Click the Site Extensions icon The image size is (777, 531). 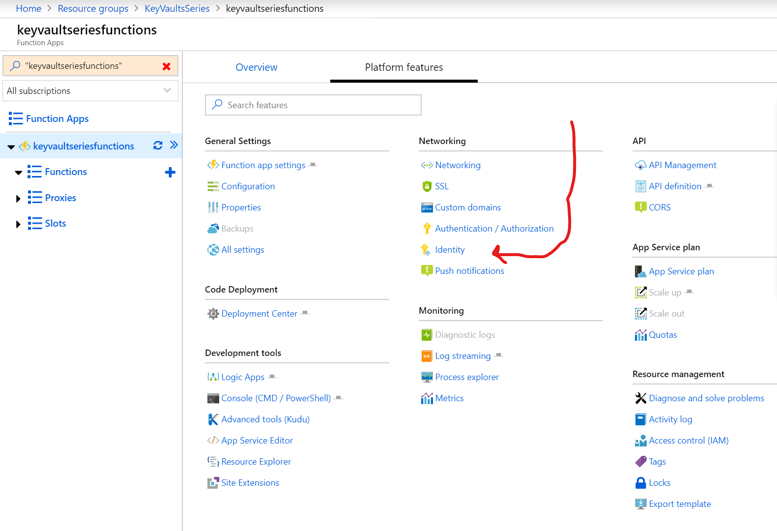pyautogui.click(x=213, y=483)
